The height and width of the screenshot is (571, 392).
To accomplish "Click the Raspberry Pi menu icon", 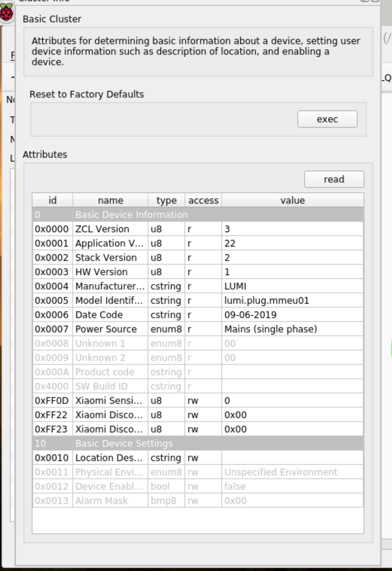I will (x=6, y=12).
